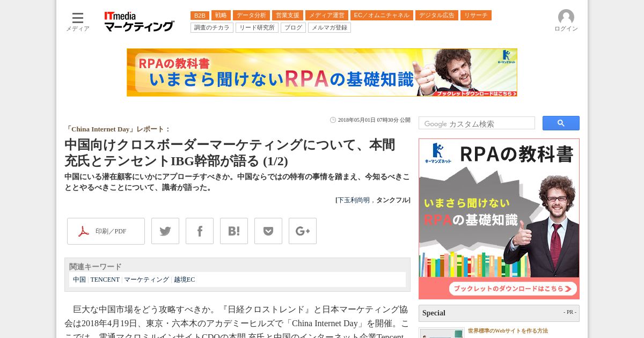Click the タンクフル author text
The height and width of the screenshot is (338, 644).
coord(392,200)
